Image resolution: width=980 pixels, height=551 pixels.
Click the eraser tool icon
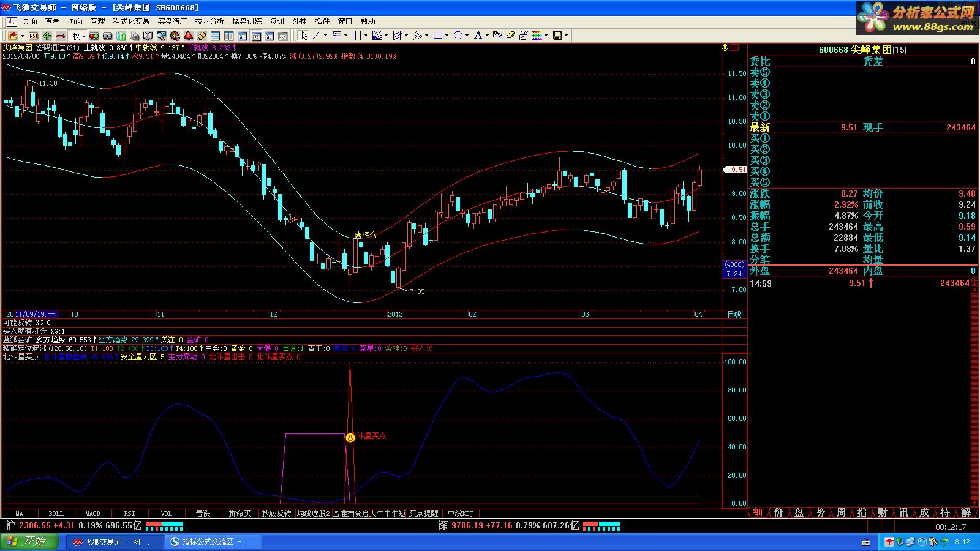511,36
